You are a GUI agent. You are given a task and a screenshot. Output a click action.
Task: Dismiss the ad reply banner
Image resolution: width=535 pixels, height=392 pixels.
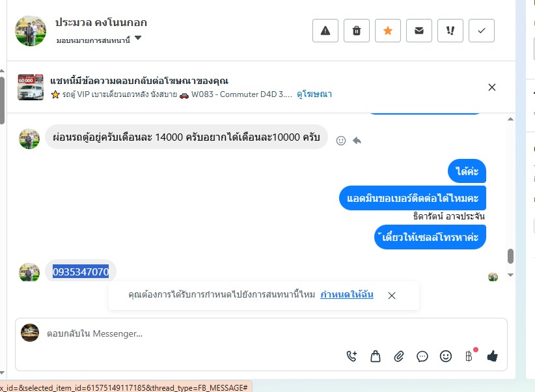(x=491, y=87)
